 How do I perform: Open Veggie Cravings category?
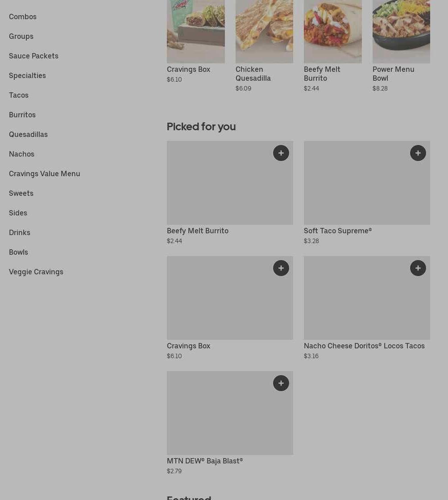coord(36,272)
